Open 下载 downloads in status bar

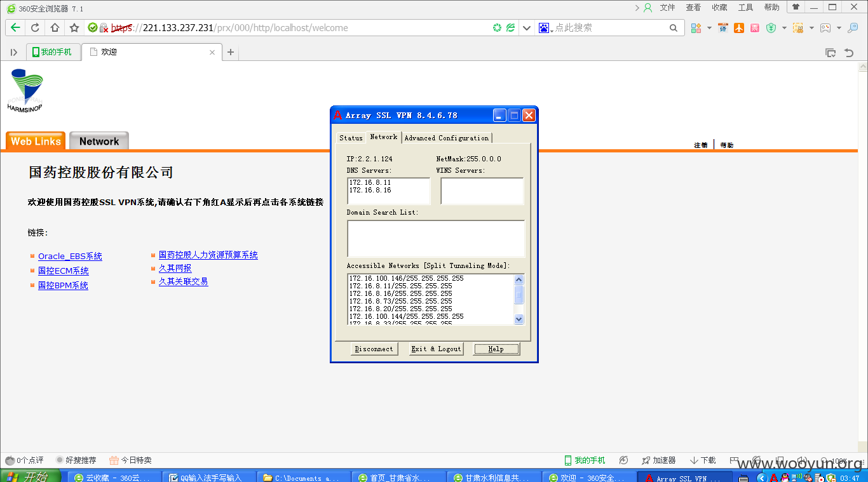703,460
